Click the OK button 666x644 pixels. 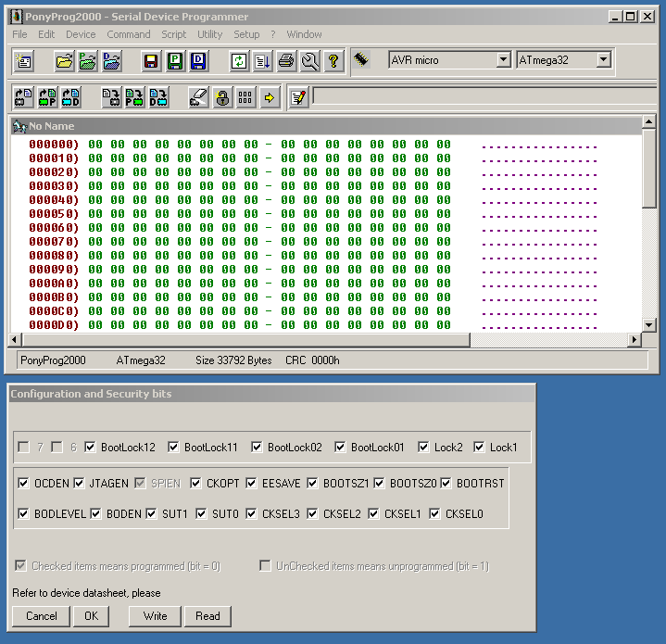coord(92,616)
